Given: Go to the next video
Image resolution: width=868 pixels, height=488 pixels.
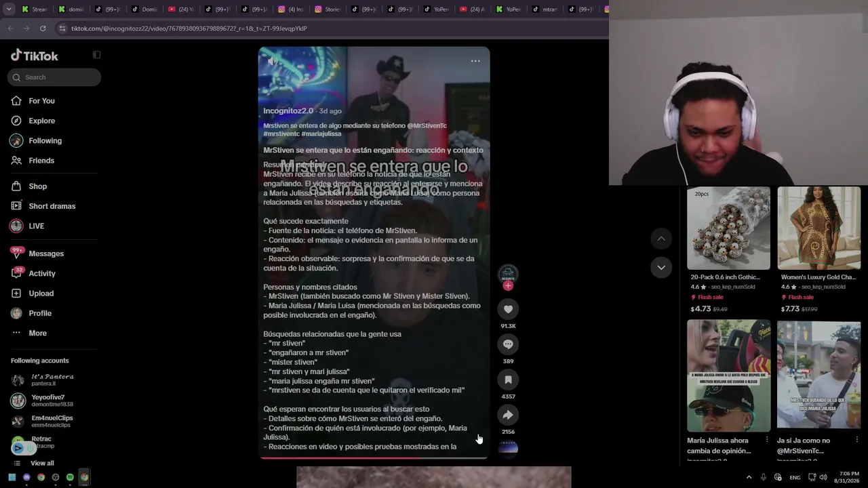Looking at the screenshot, I should click(x=661, y=268).
